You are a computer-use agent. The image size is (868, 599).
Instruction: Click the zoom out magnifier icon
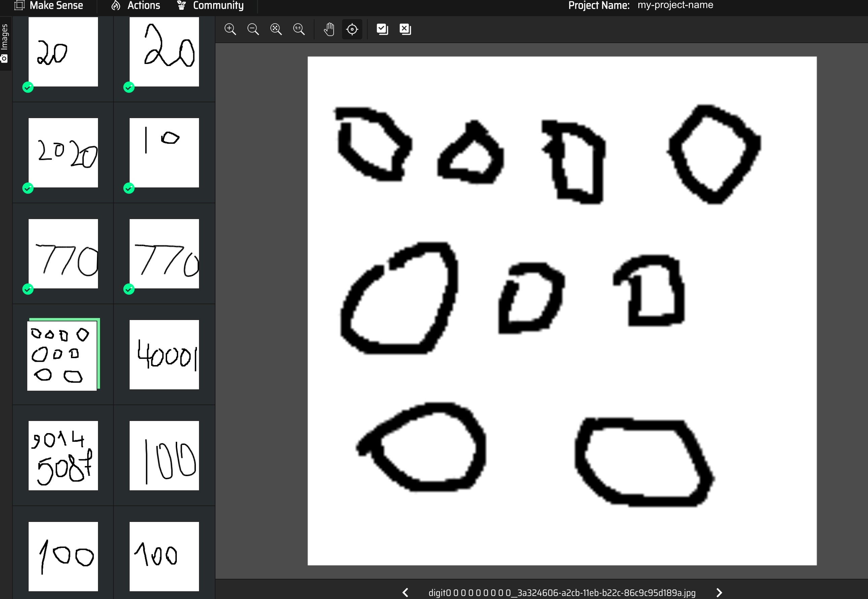pos(253,29)
